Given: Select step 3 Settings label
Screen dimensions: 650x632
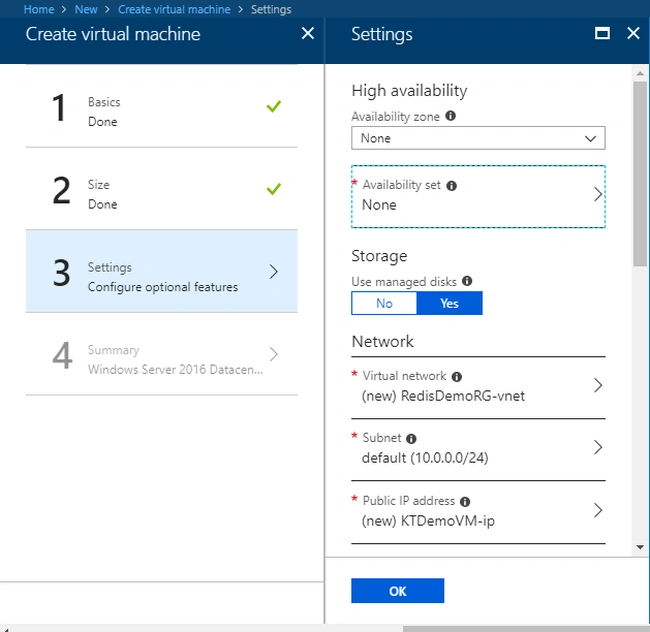Looking at the screenshot, I should coord(109,268).
